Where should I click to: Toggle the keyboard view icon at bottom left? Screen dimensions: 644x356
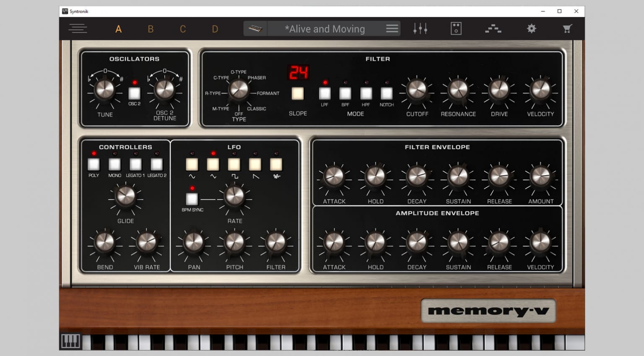(70, 341)
